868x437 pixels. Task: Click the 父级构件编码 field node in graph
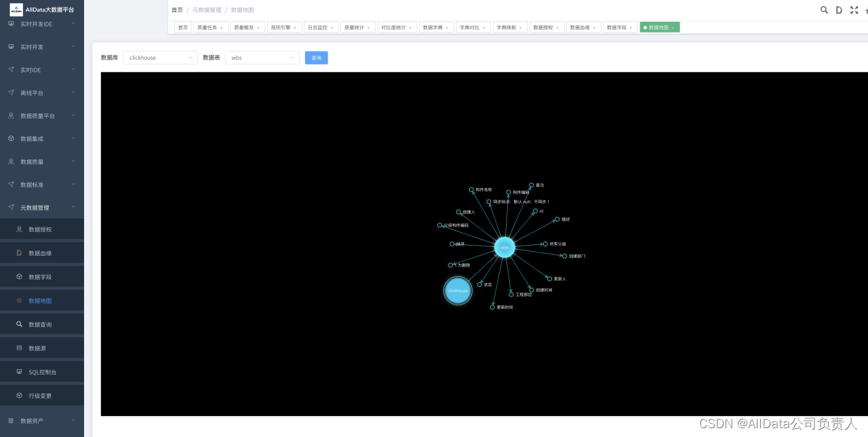pos(439,225)
